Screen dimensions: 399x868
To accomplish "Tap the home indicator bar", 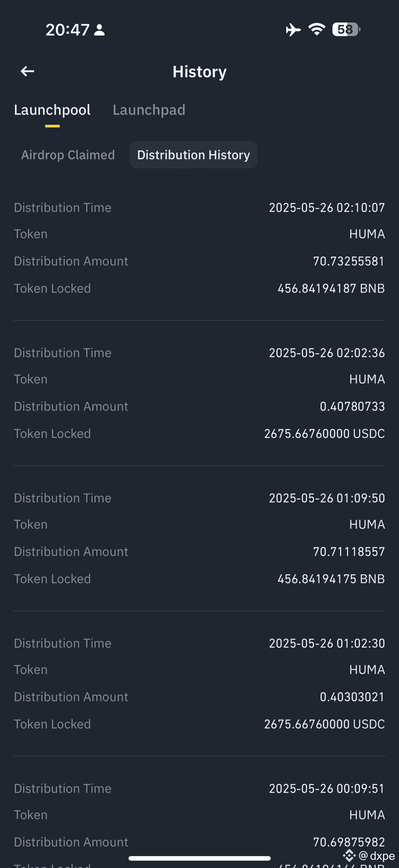I will pyautogui.click(x=199, y=858).
